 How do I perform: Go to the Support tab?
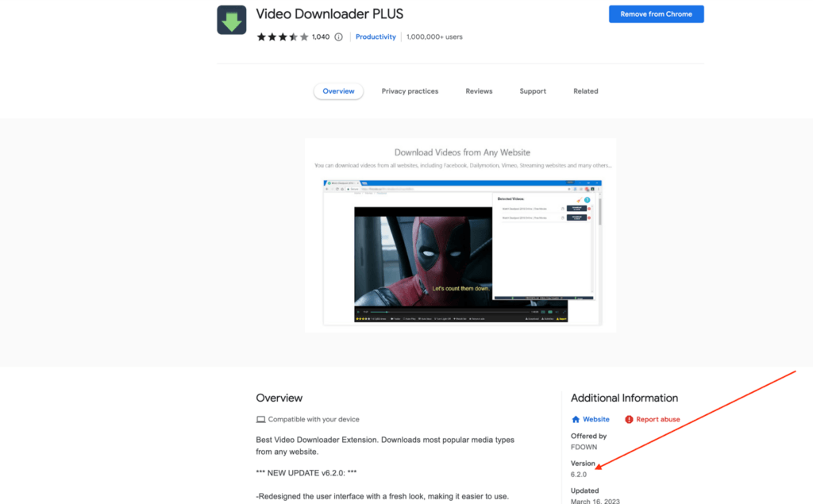click(533, 91)
